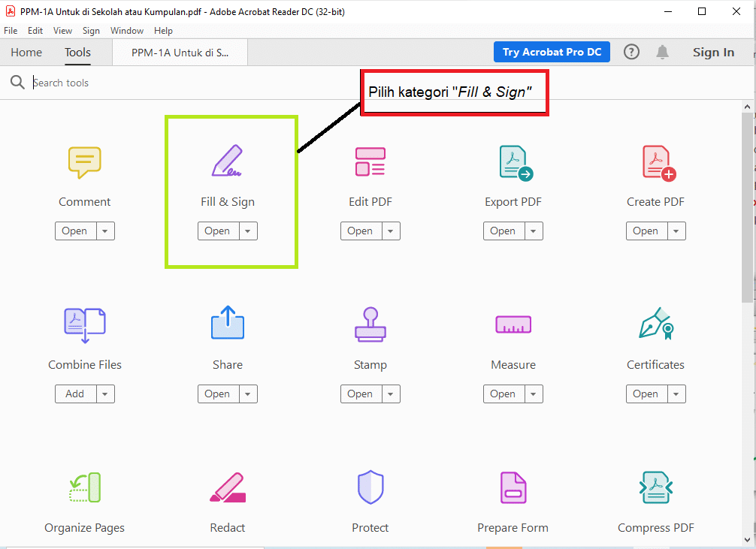Click the Edit PDF tool icon
Screen dimensions: 756x549
[x=370, y=162]
